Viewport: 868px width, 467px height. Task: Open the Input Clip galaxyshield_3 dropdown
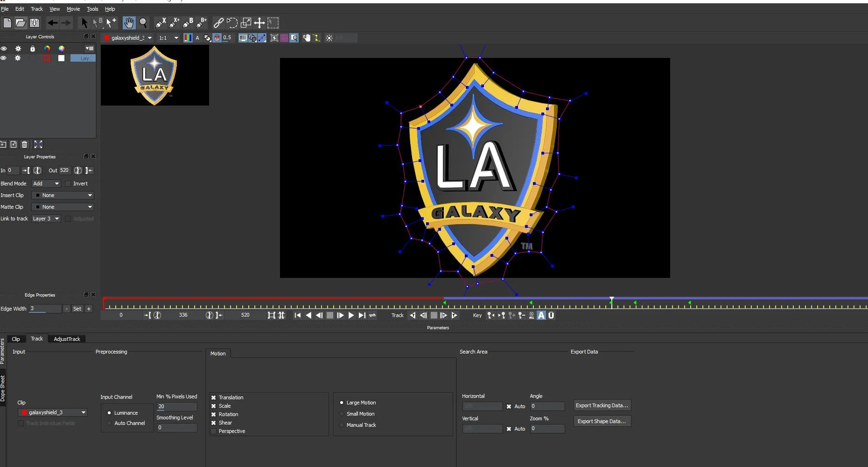point(53,412)
